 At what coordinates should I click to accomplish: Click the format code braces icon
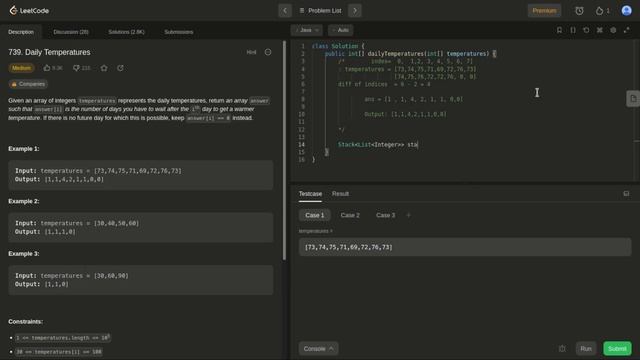[x=573, y=30]
